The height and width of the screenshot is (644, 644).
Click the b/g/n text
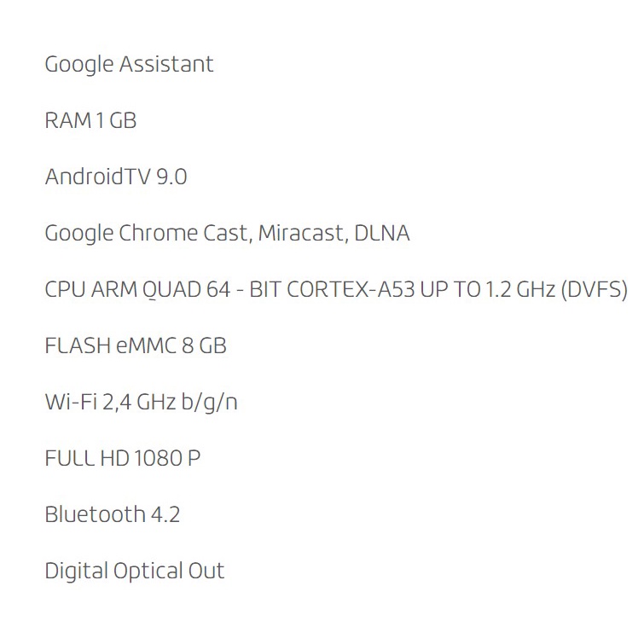click(x=209, y=403)
